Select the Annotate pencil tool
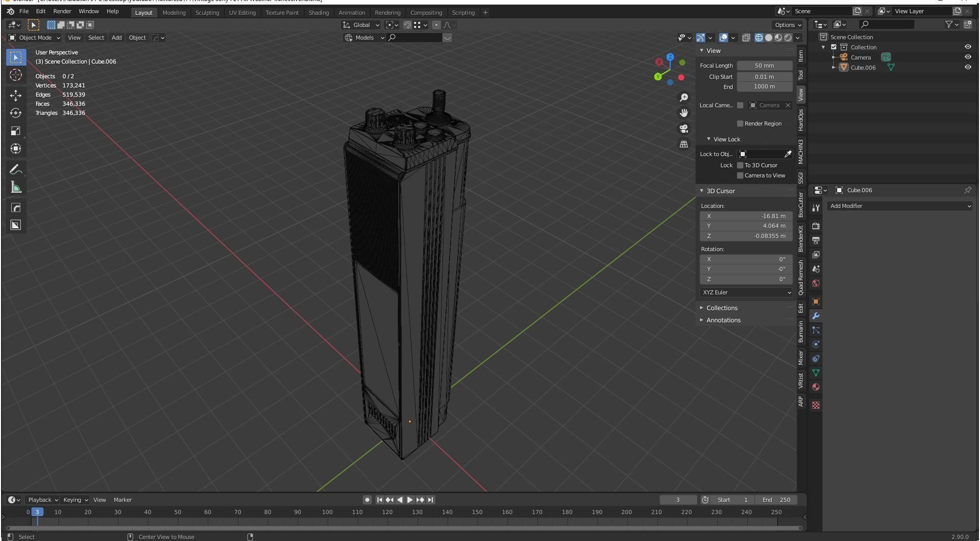This screenshot has height=541, width=980. click(x=16, y=169)
